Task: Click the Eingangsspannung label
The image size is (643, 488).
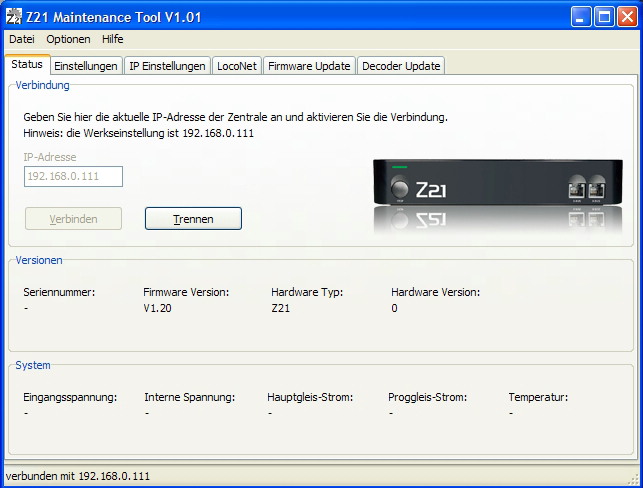Action: pos(70,397)
